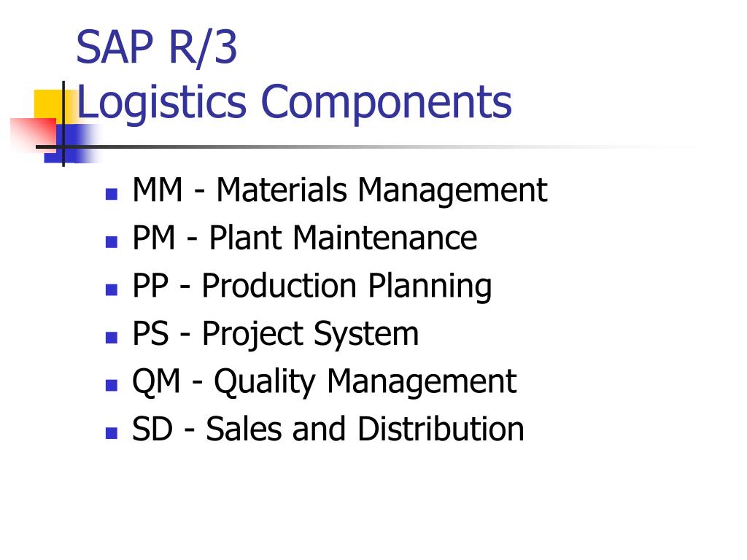Click the blue bullet beside MM - Materials Management
The width and height of the screenshot is (747, 560).
(112, 194)
